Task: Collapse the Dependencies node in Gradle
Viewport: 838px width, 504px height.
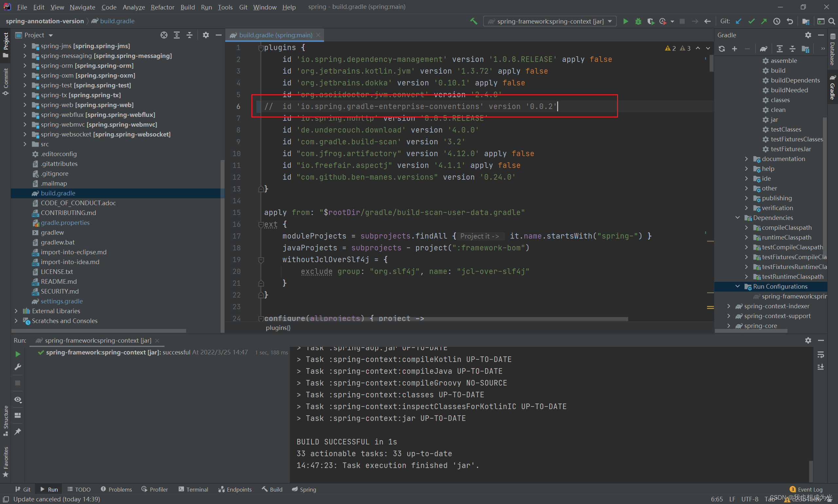Action: pos(738,218)
